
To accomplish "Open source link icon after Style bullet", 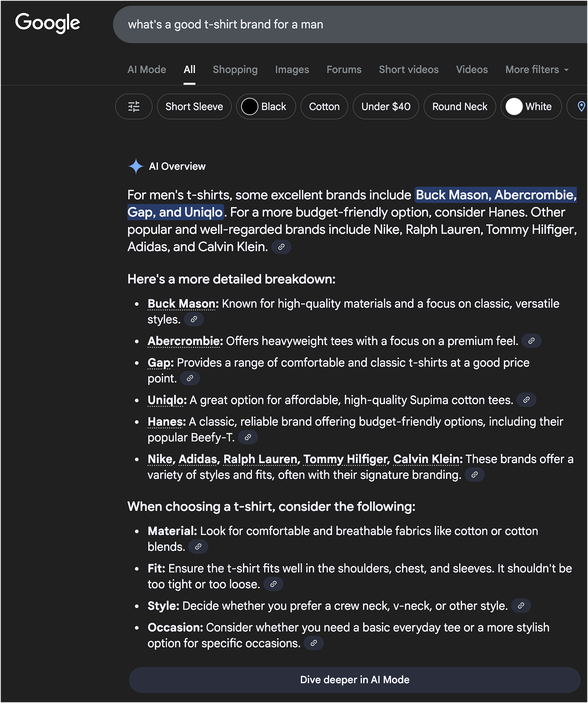I will tap(521, 606).
